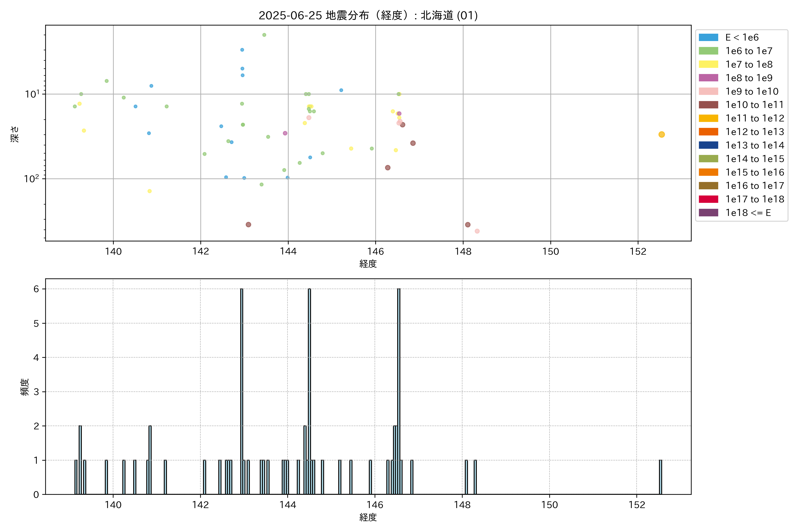Click the 頻度 y-axis label
Viewport: 798px width, 532px height.
pyautogui.click(x=24, y=387)
